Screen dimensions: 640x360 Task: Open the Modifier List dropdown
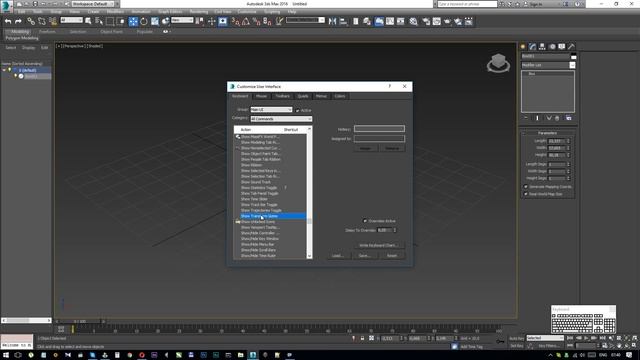point(548,65)
